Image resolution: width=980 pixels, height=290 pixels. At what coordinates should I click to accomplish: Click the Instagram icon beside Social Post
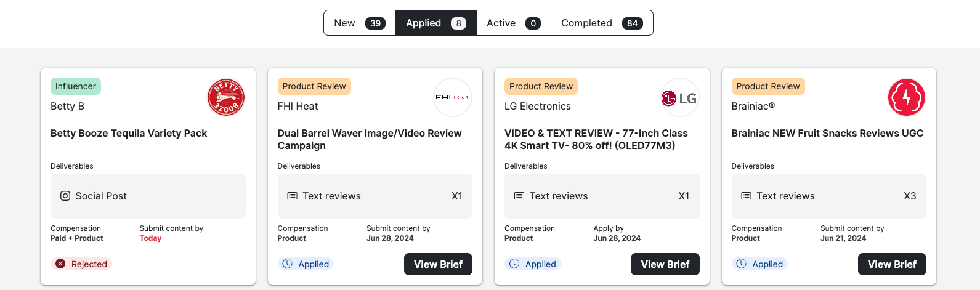click(x=65, y=196)
